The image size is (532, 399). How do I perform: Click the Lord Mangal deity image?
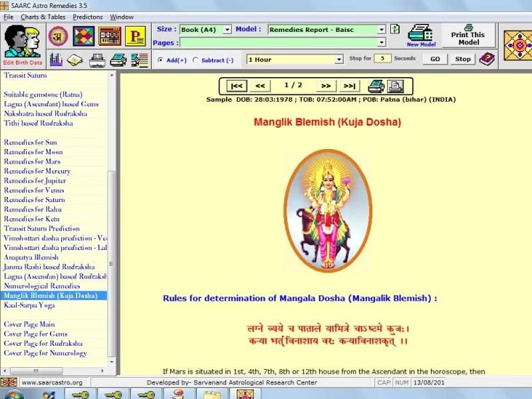[x=328, y=211]
